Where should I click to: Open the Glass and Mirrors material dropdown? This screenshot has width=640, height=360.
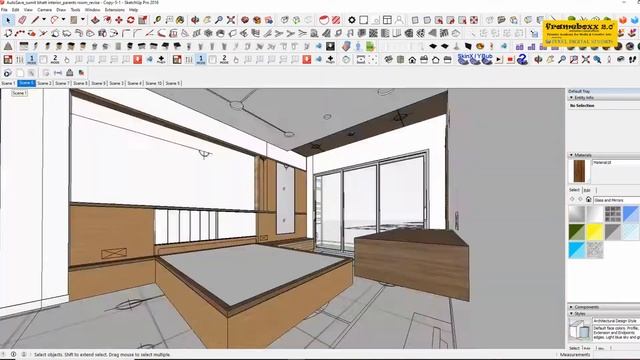click(x=616, y=200)
